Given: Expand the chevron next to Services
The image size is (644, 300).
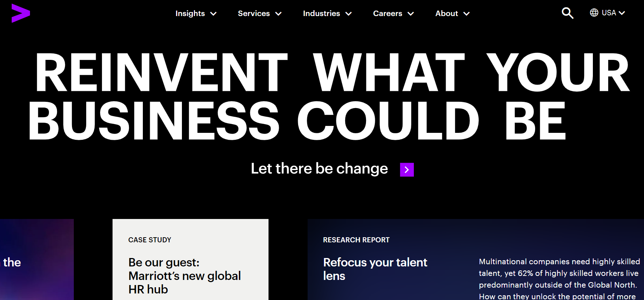Looking at the screenshot, I should click(278, 14).
